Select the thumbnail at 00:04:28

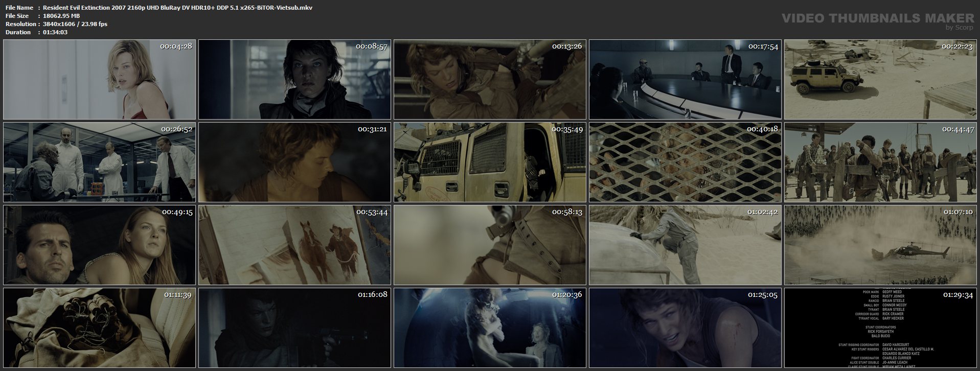[x=99, y=80]
